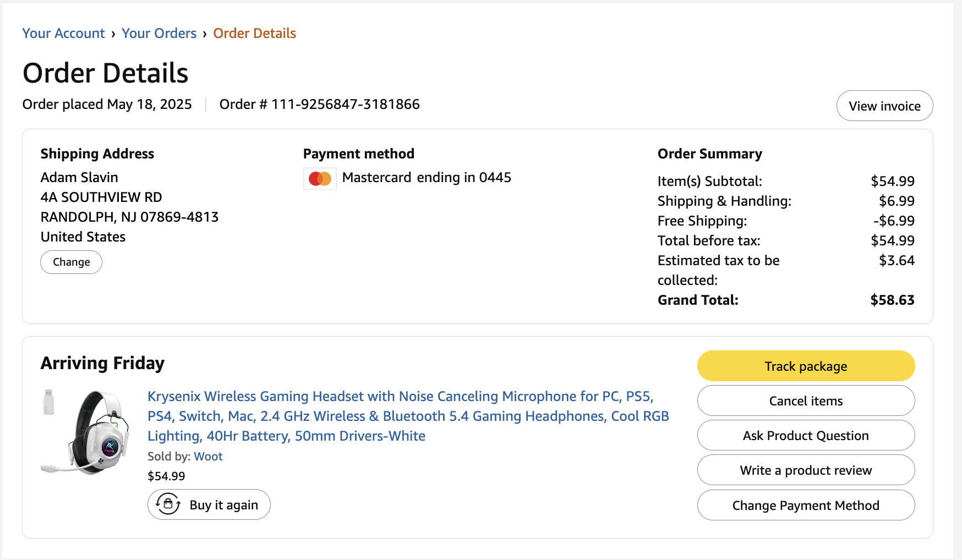
Task: Click the Grand Total amount $58.63
Action: coord(892,300)
